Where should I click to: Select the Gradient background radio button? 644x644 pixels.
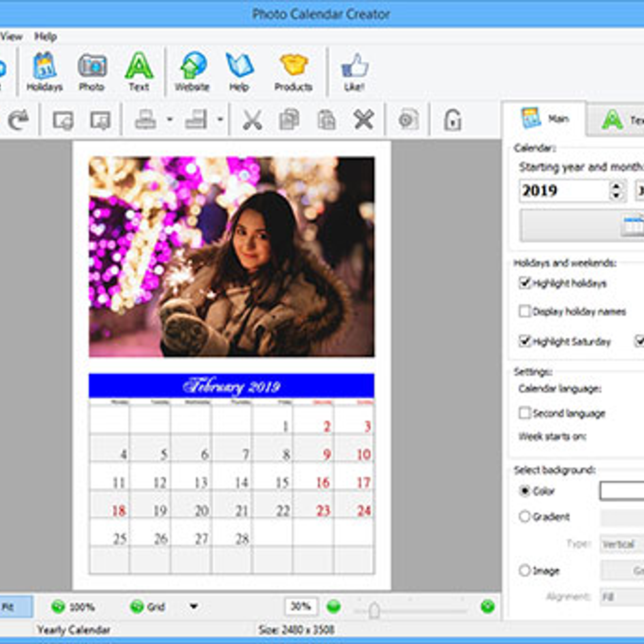(524, 516)
